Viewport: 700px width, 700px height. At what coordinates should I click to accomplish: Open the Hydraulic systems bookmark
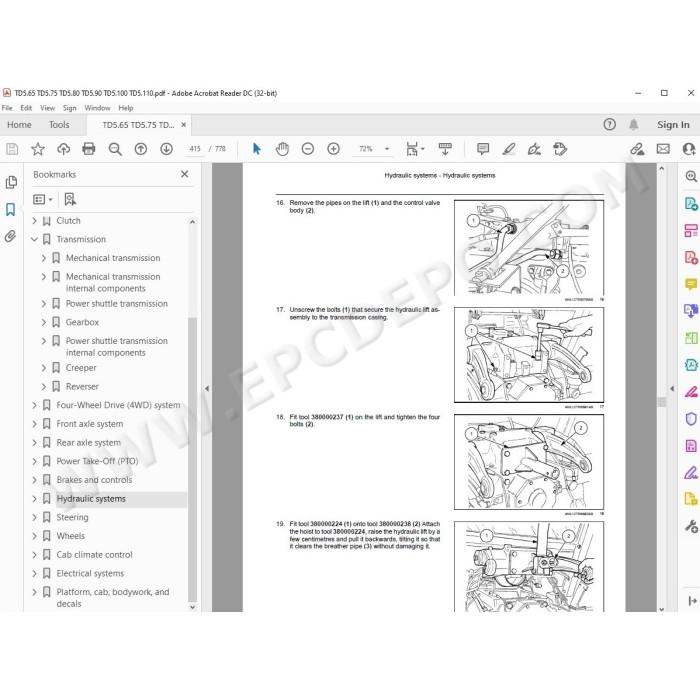(91, 499)
